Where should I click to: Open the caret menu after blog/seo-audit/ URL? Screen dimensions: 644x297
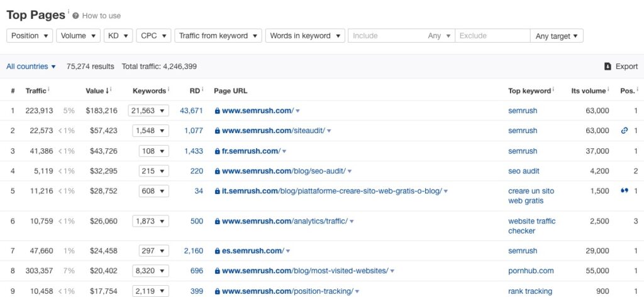pos(350,171)
